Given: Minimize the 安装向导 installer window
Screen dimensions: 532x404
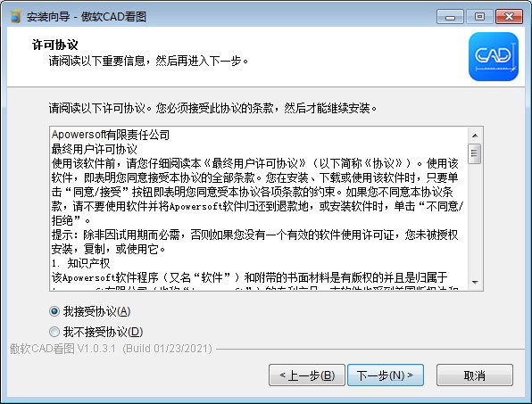Looking at the screenshot, I should [450, 17].
